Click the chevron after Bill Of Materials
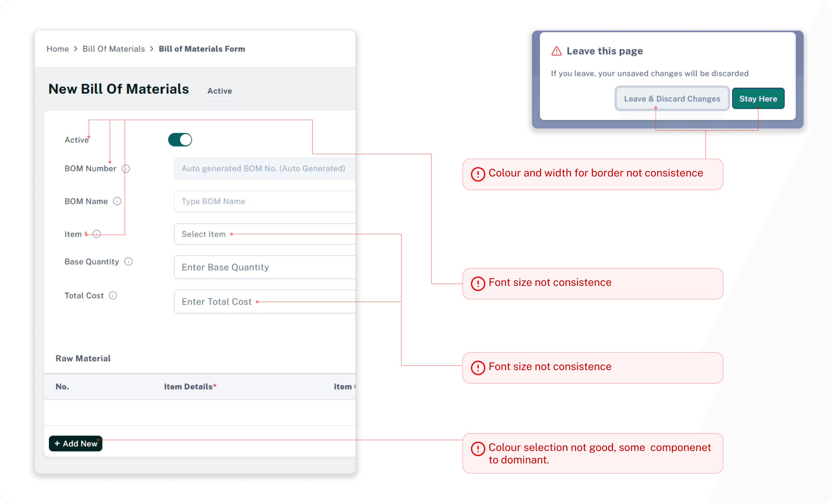Image resolution: width=832 pixels, height=504 pixels. 152,49
